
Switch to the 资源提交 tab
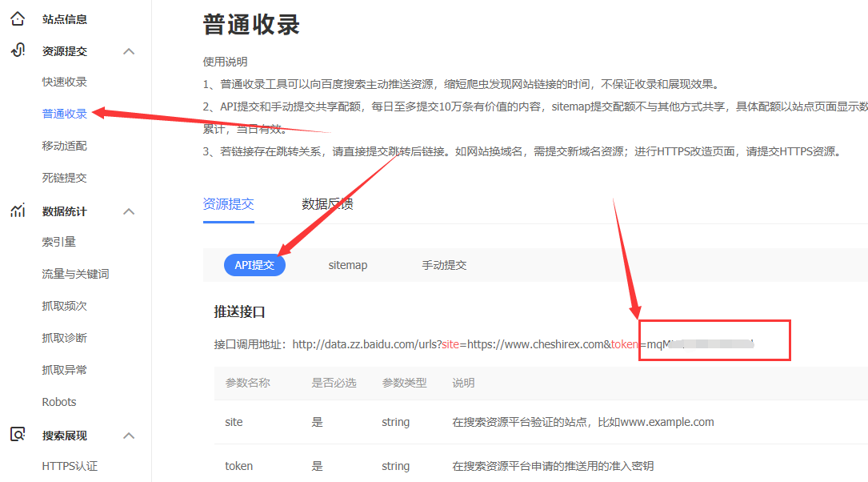click(229, 204)
